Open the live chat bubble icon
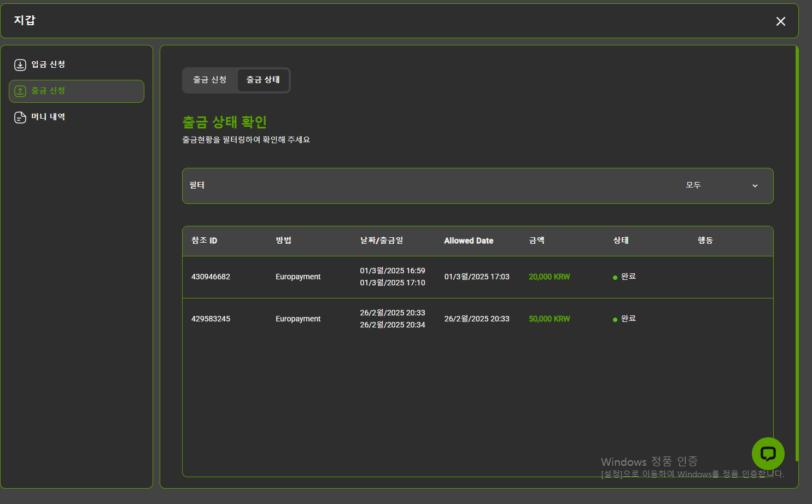The height and width of the screenshot is (504, 812). click(768, 454)
